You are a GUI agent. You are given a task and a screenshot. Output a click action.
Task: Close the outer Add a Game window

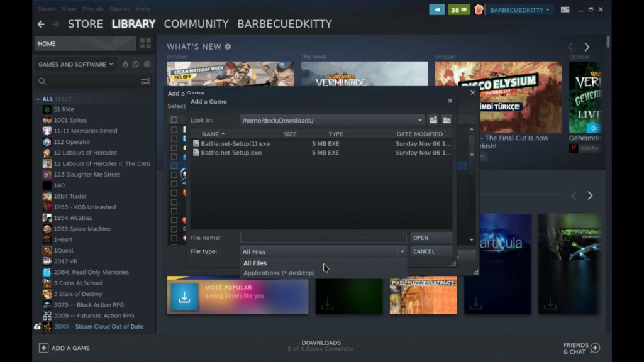473,93
